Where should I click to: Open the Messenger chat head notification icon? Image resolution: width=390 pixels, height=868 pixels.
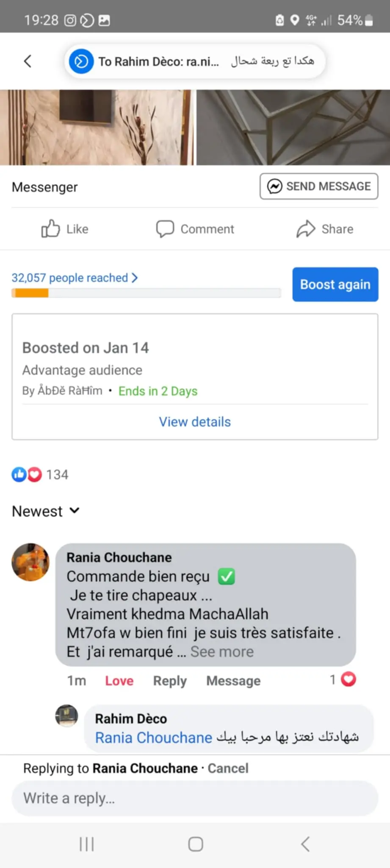[x=81, y=61]
